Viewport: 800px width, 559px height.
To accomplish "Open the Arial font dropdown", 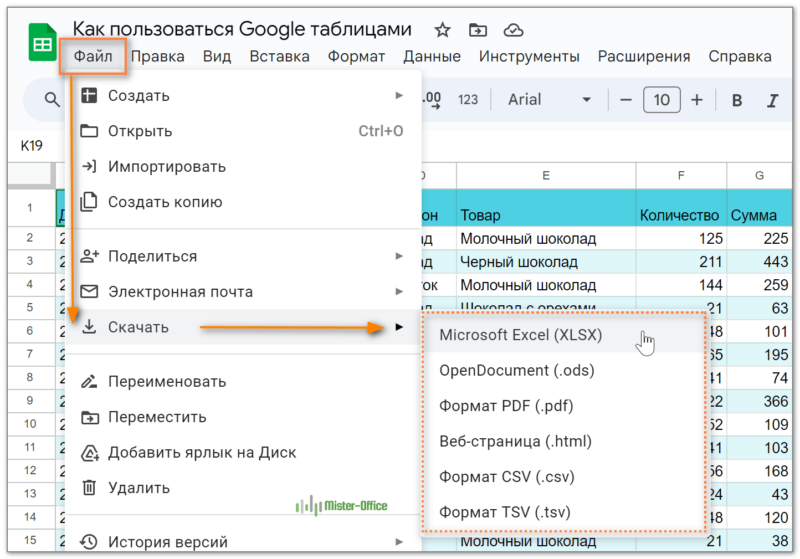I will point(549,99).
